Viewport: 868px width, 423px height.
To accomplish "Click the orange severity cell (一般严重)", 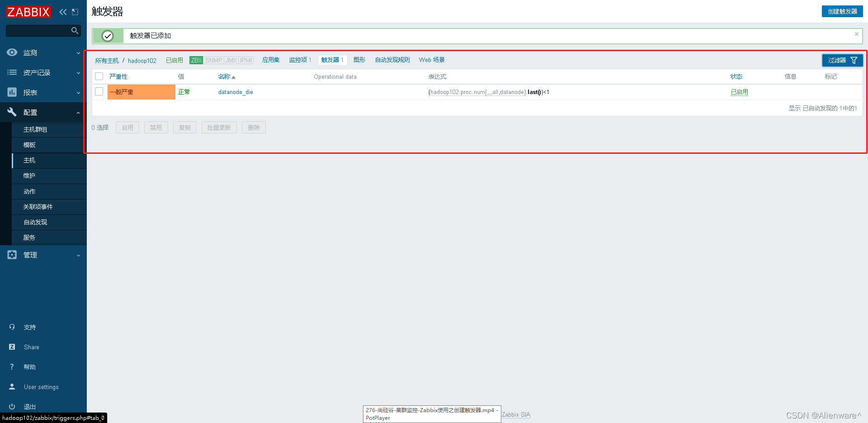I will click(142, 92).
